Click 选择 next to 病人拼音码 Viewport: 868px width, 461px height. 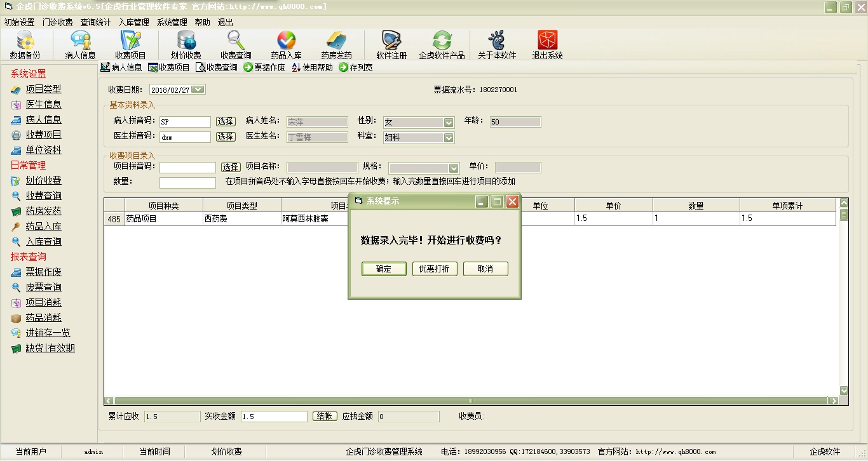226,121
